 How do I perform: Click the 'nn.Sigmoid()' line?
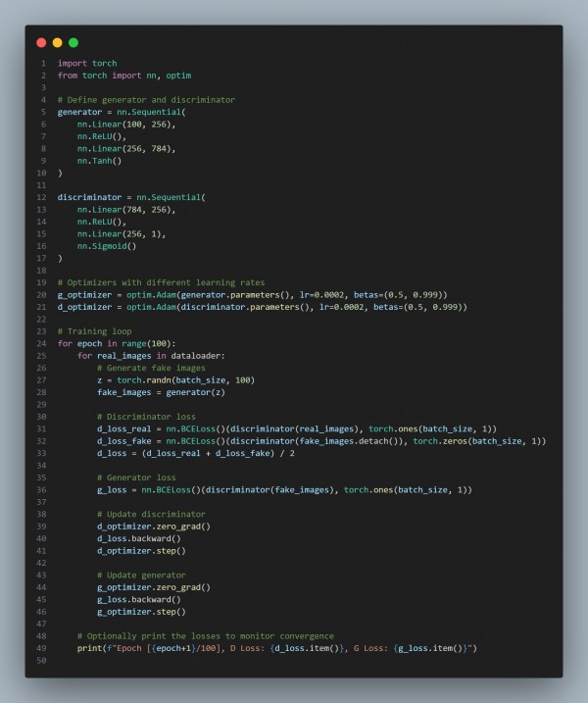pos(107,246)
